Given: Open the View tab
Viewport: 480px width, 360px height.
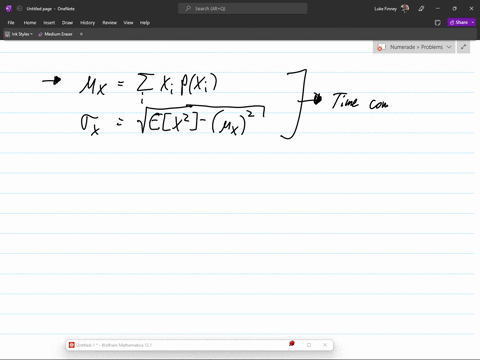Looking at the screenshot, I should pyautogui.click(x=128, y=23).
